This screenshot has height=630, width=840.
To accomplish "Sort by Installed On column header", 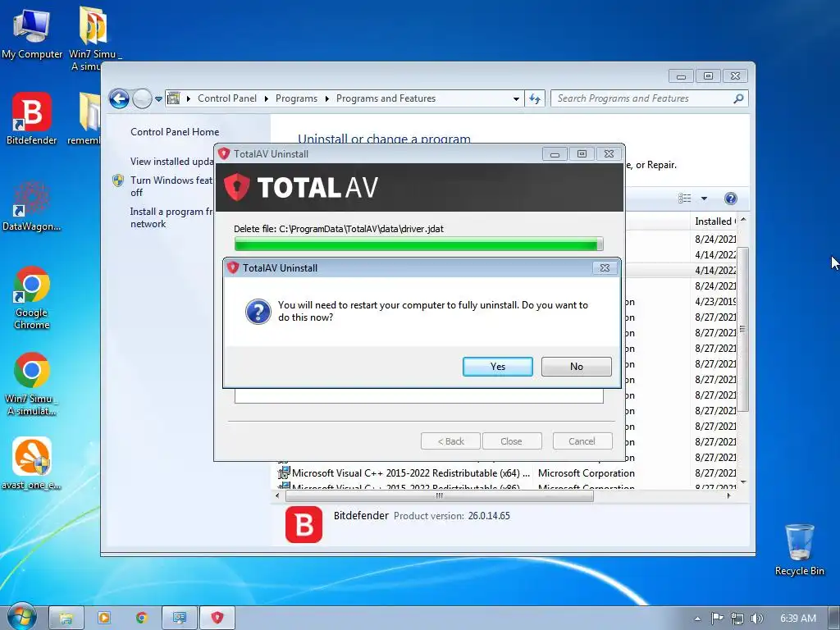I will coord(715,221).
